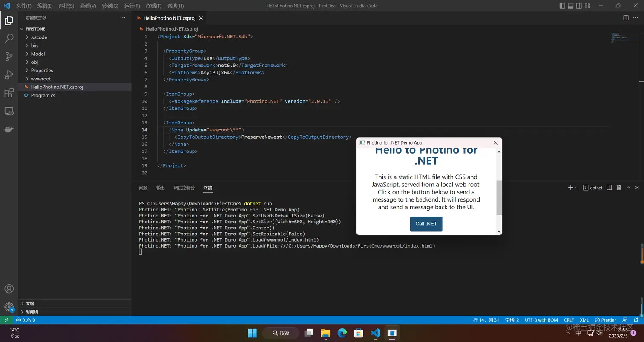Toggle secondary sidebar layout icon
Viewport: 644px width, 342px height.
click(579, 6)
